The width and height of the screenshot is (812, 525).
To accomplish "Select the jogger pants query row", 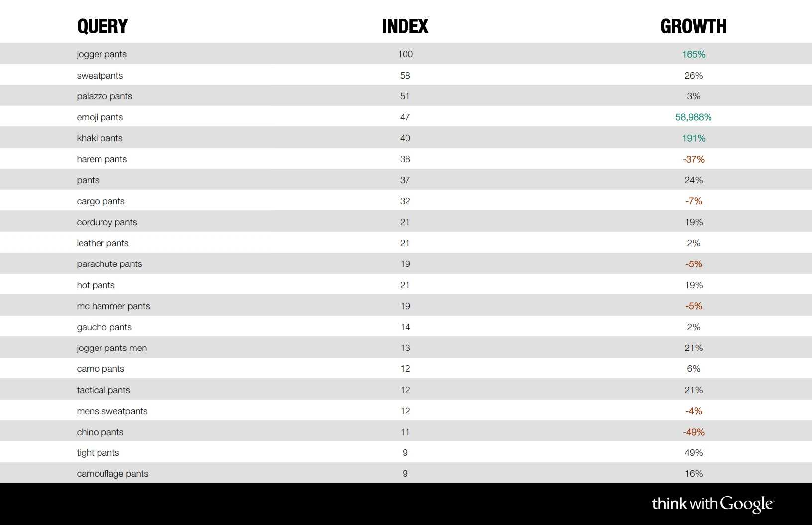I will [x=101, y=54].
